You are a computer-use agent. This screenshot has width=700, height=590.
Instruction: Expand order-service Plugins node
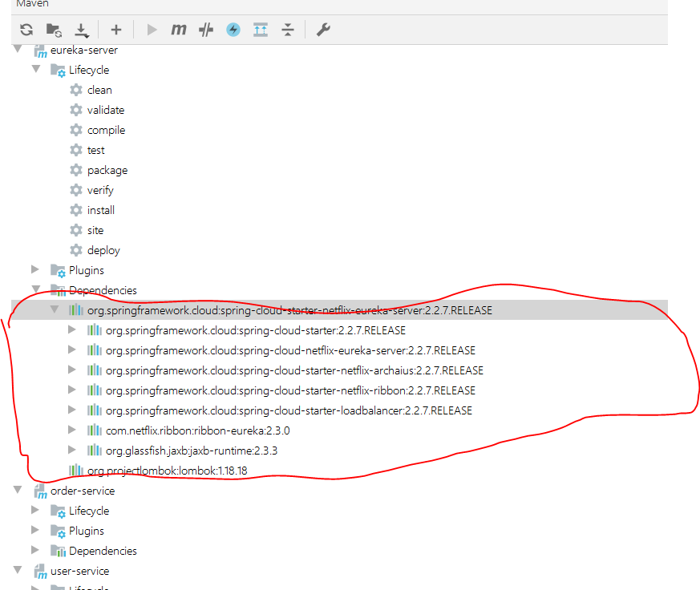coord(35,530)
